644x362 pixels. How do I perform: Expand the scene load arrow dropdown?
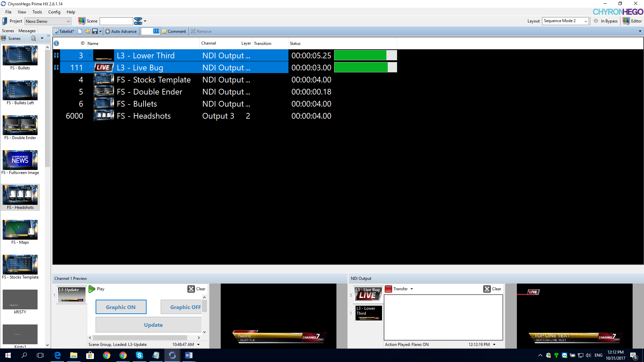[x=145, y=21]
